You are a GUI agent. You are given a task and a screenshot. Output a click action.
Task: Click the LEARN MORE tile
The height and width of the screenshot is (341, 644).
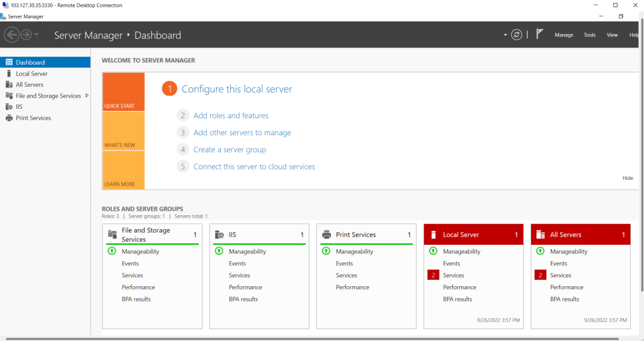pos(124,170)
